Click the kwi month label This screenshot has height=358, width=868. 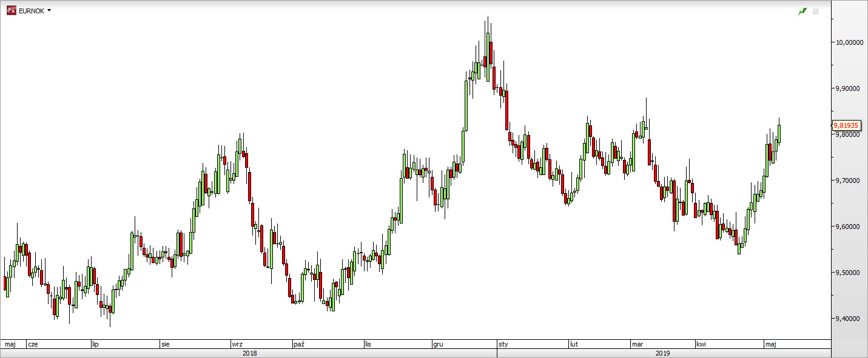pos(702,344)
